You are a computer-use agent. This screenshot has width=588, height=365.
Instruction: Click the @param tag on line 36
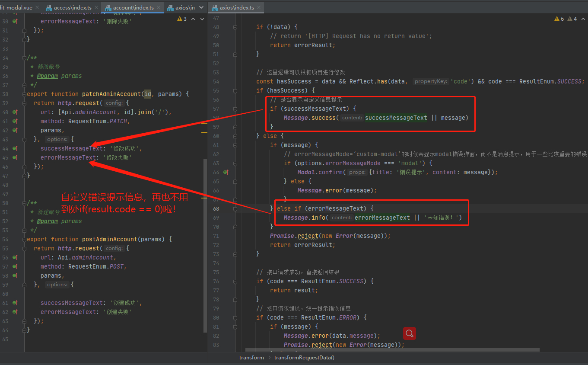tap(48, 76)
